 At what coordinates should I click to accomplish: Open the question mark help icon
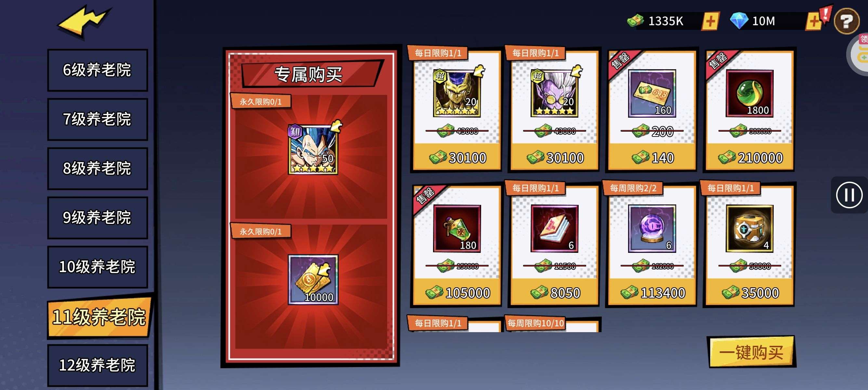pos(847,21)
